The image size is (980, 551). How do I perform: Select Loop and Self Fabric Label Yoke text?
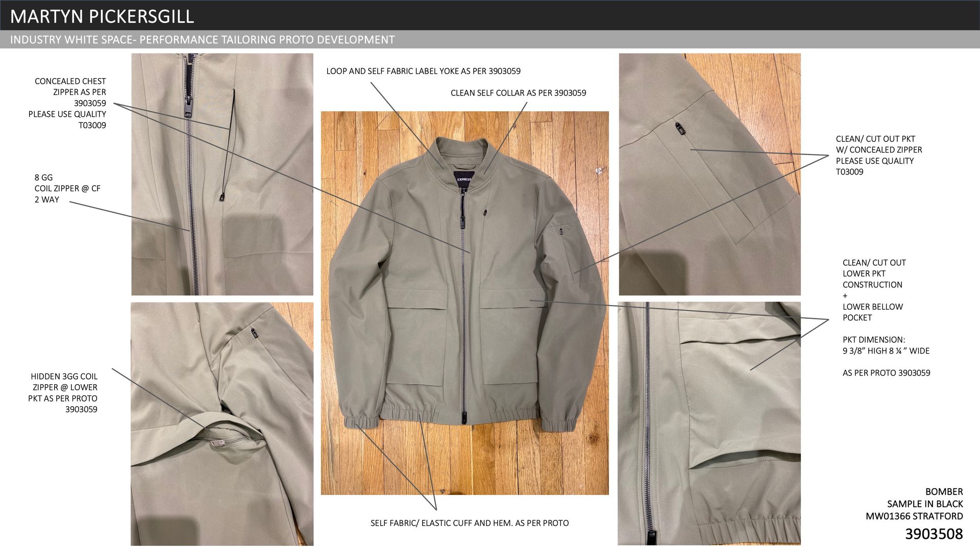tap(423, 71)
